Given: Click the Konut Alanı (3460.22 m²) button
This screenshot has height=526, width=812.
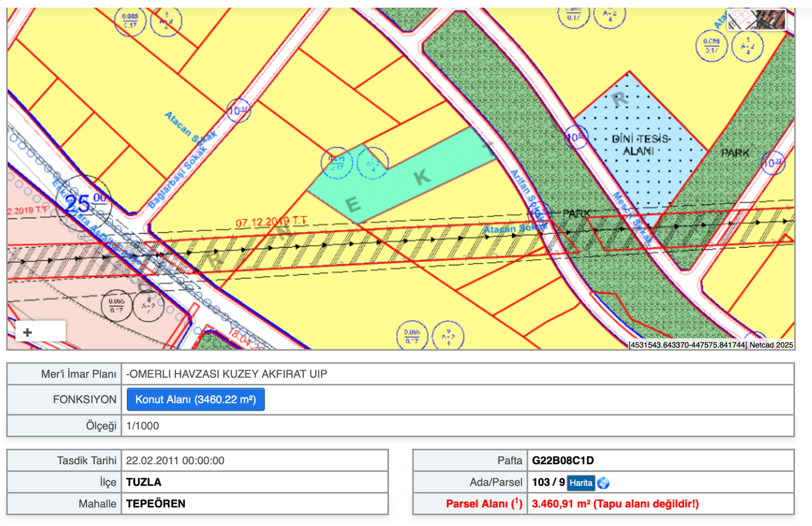Looking at the screenshot, I should click(195, 399).
